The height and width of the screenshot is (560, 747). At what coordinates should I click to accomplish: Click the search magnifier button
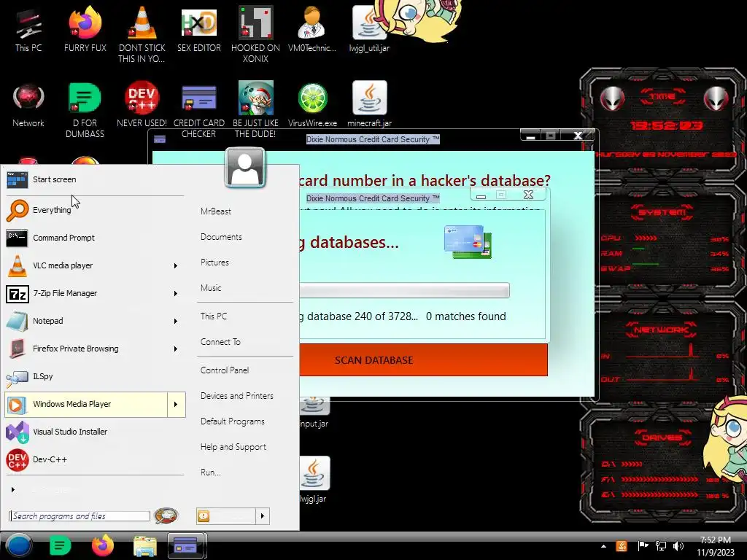pos(166,516)
